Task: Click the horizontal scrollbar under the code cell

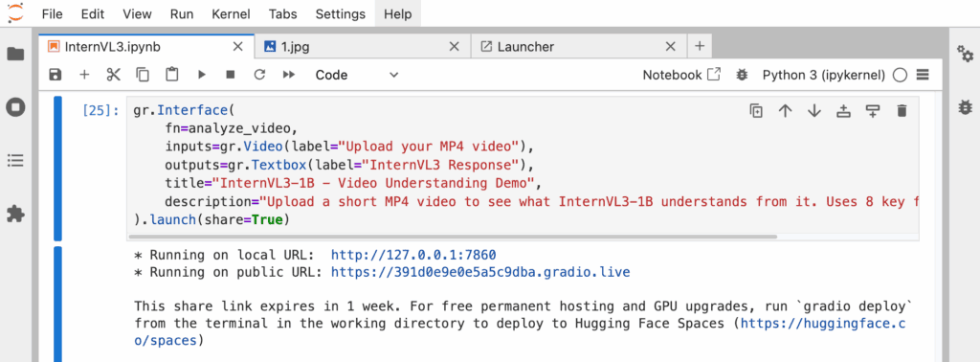Action: [x=452, y=237]
